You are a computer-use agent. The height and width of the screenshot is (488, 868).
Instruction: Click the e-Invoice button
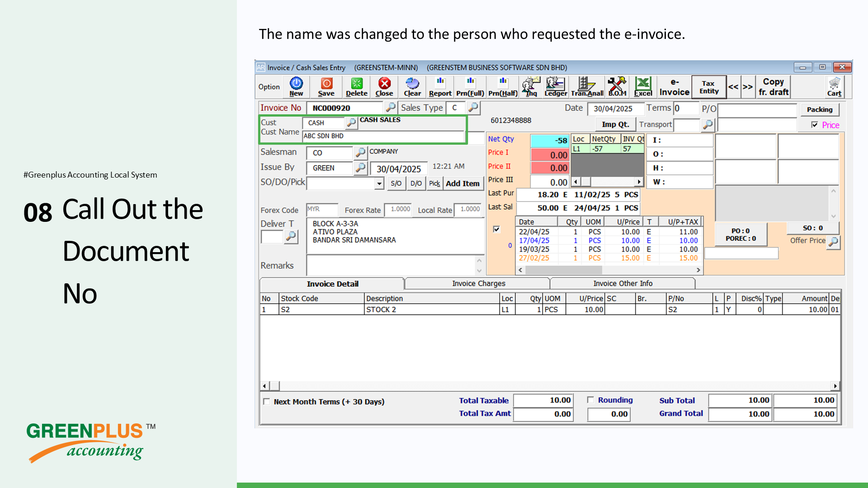coord(674,87)
